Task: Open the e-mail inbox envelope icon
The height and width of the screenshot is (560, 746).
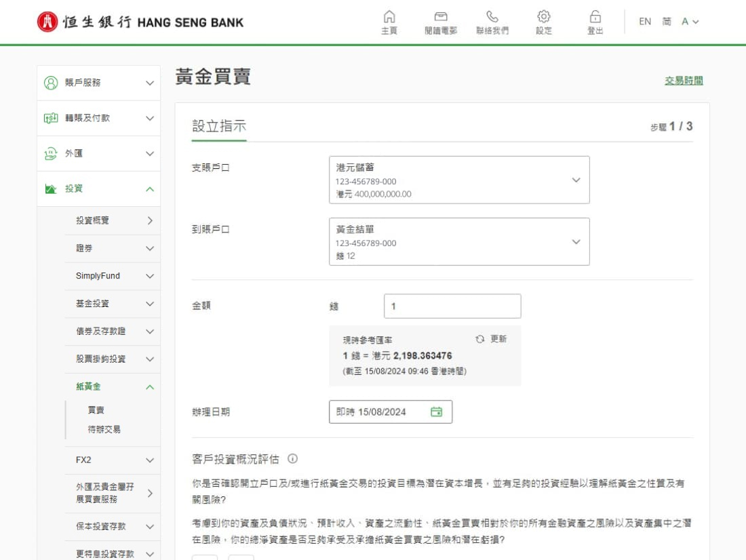Action: [x=441, y=16]
